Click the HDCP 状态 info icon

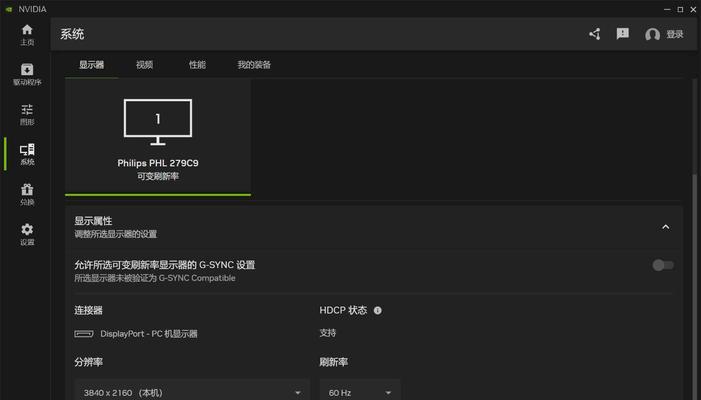click(378, 310)
